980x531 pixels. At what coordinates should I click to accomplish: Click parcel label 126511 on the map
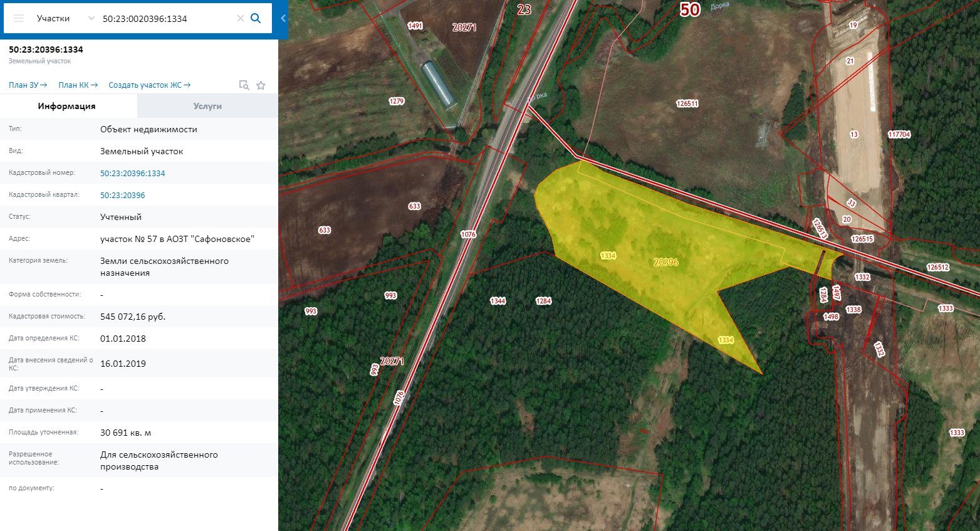coord(687,103)
